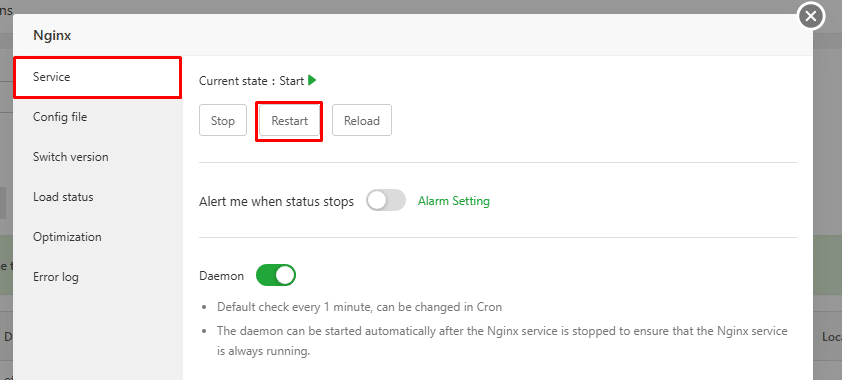
Task: Reload the Nginx configuration
Action: click(x=362, y=121)
